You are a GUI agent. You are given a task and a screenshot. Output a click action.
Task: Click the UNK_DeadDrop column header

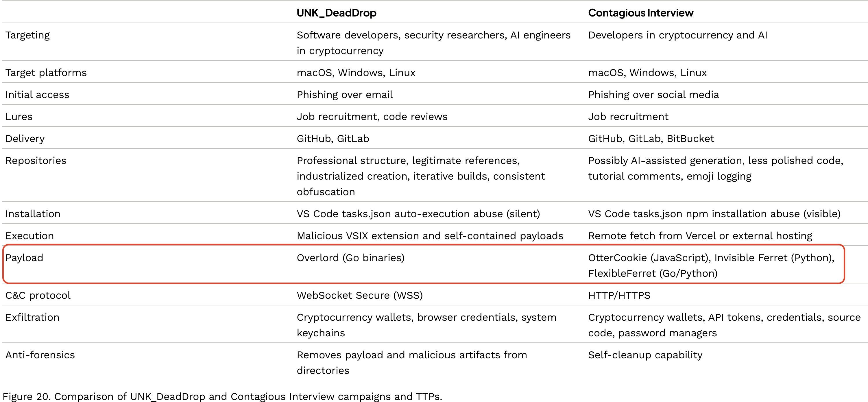336,13
